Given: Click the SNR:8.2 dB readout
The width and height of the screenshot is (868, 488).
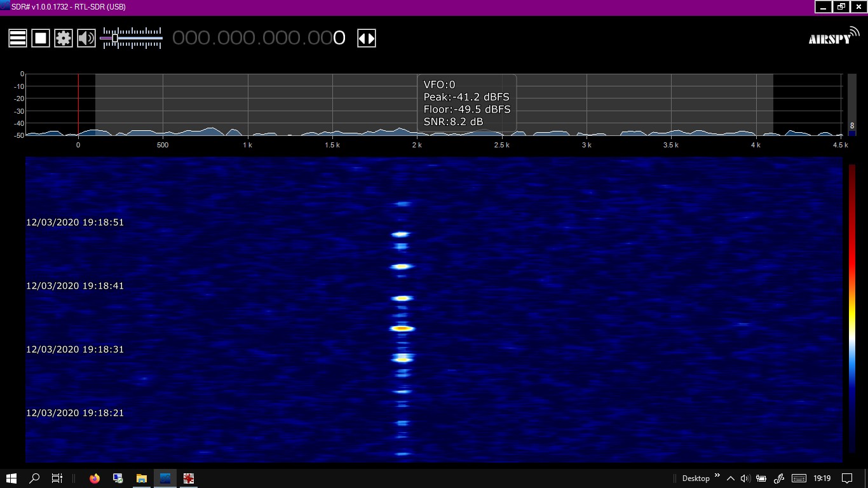Looking at the screenshot, I should pos(453,121).
